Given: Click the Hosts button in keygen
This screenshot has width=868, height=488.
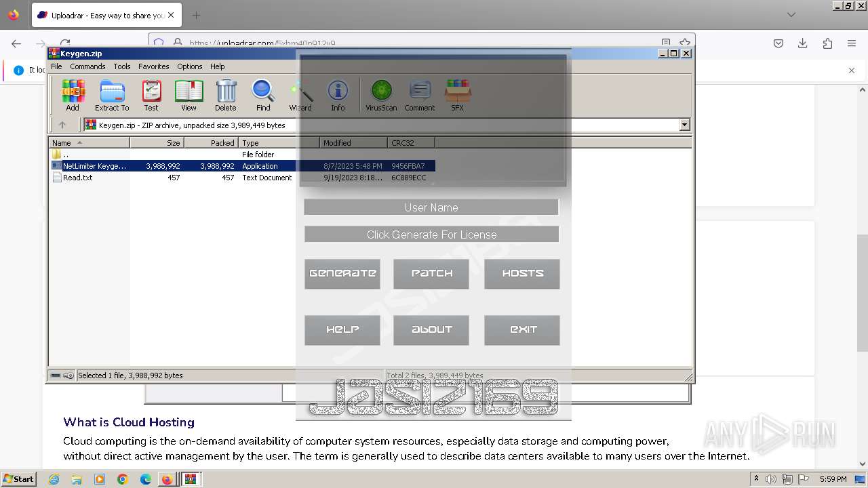Looking at the screenshot, I should (522, 274).
